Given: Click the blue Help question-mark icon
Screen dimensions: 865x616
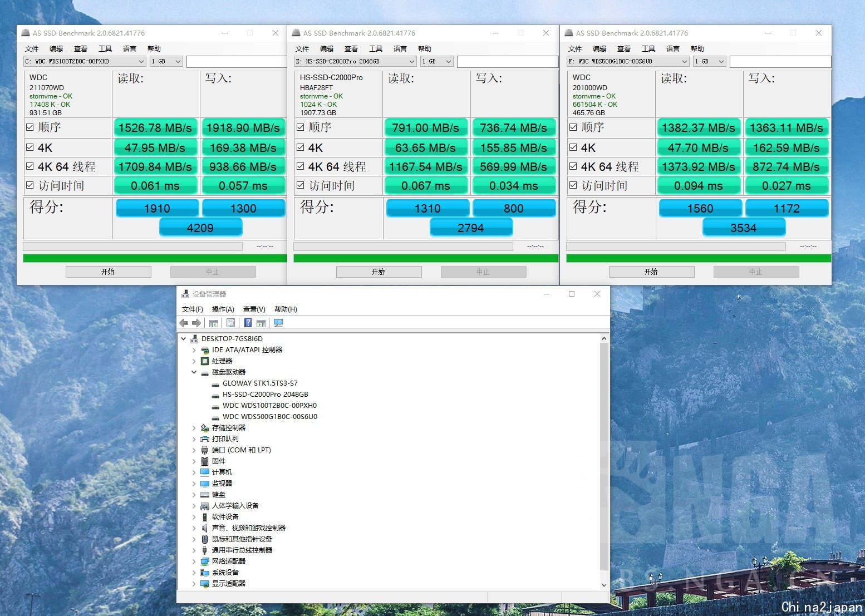Looking at the screenshot, I should (248, 323).
